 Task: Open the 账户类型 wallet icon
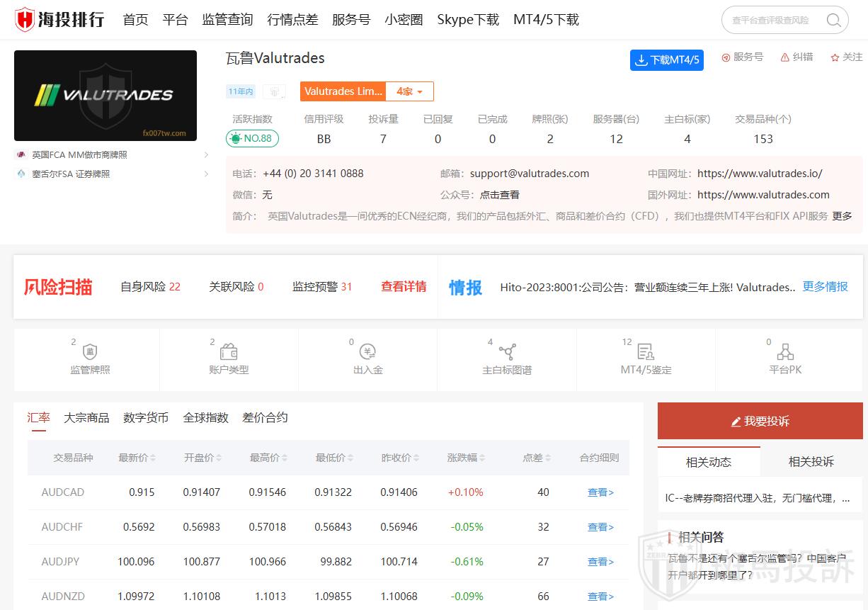pyautogui.click(x=229, y=352)
